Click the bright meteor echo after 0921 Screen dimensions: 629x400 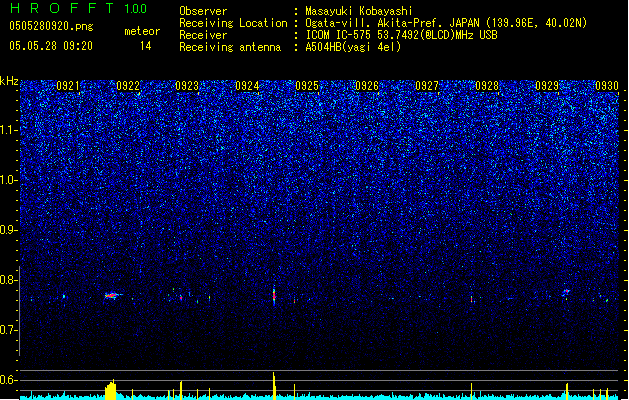point(112,296)
